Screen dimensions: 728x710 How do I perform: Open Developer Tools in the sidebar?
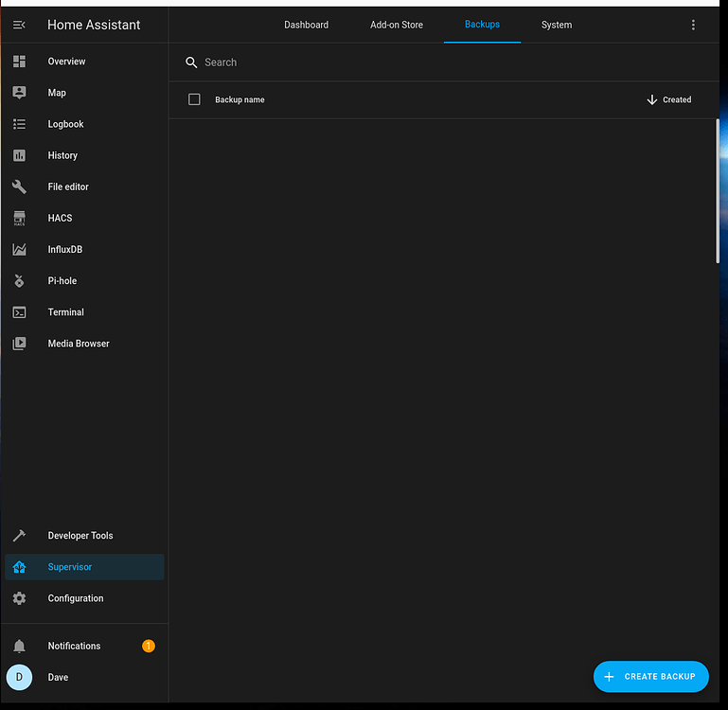(84, 536)
